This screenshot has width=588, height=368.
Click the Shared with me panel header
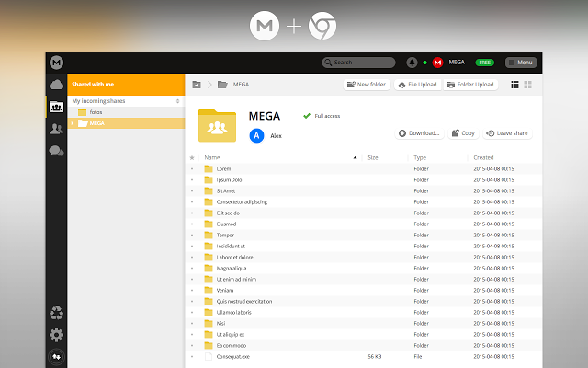coord(126,85)
